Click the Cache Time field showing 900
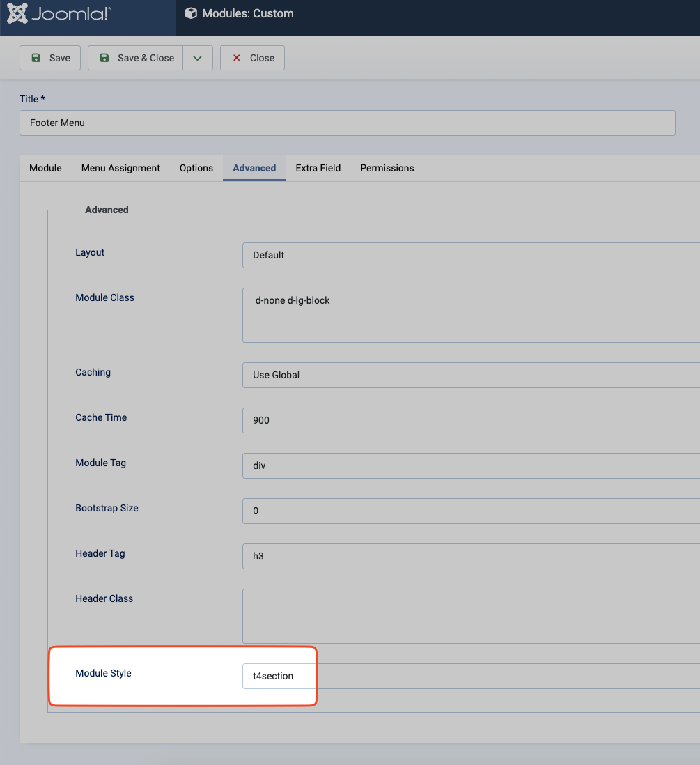This screenshot has height=765, width=700. tap(471, 420)
